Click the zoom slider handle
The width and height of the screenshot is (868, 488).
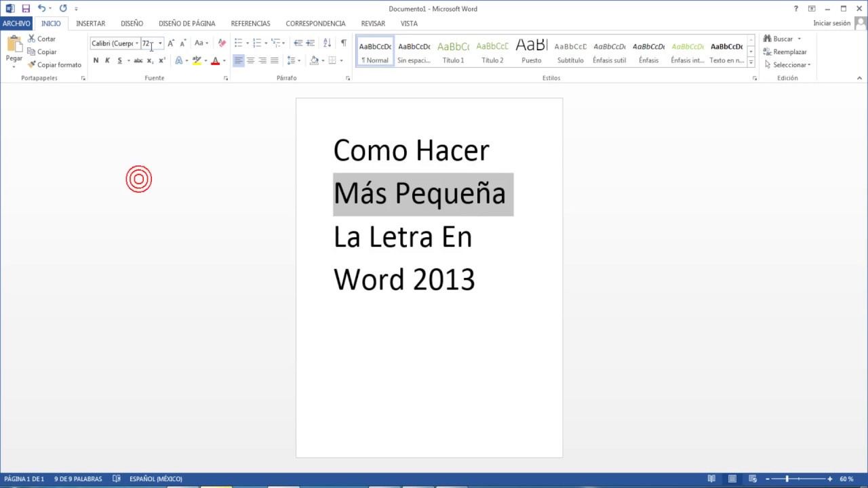(x=787, y=479)
